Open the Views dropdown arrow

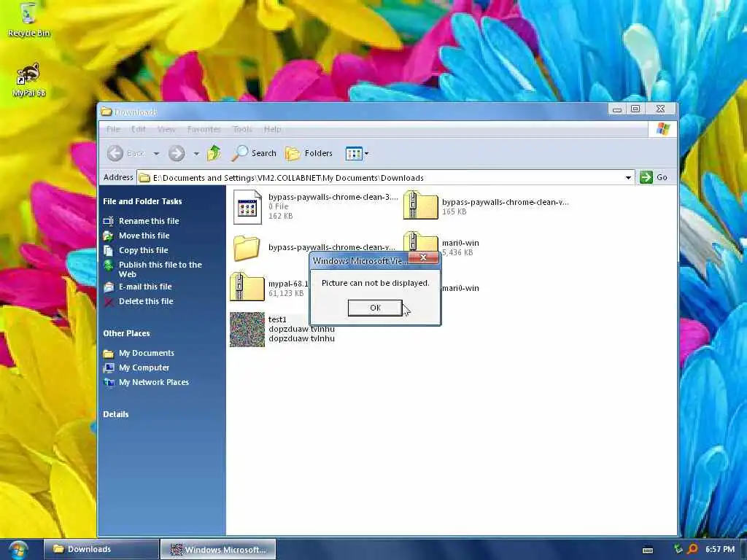point(366,154)
